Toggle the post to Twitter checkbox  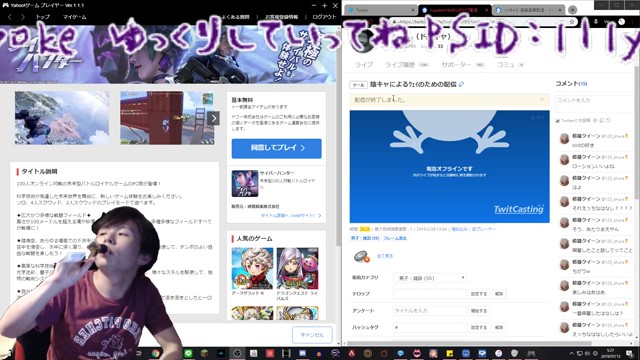coord(558,121)
